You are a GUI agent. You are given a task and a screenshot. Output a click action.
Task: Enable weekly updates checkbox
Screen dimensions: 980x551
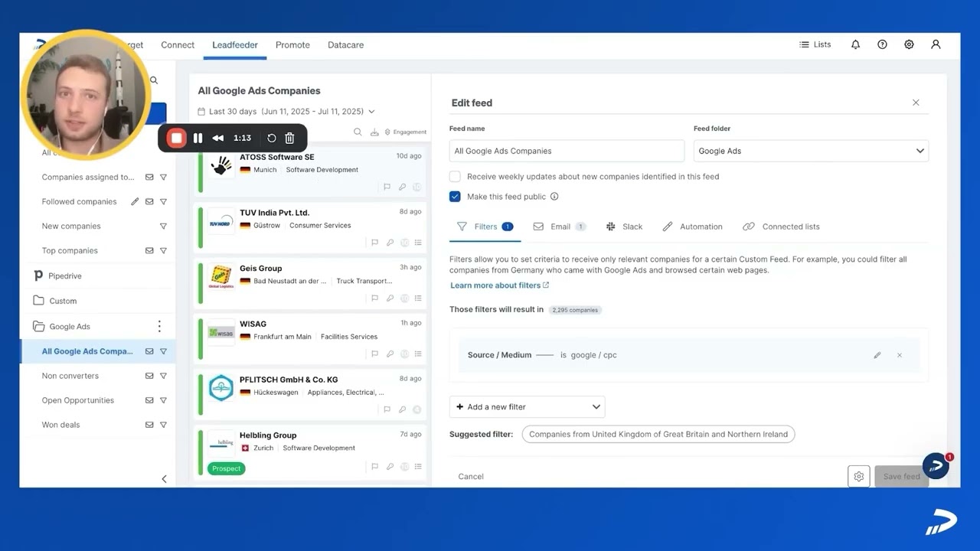455,176
